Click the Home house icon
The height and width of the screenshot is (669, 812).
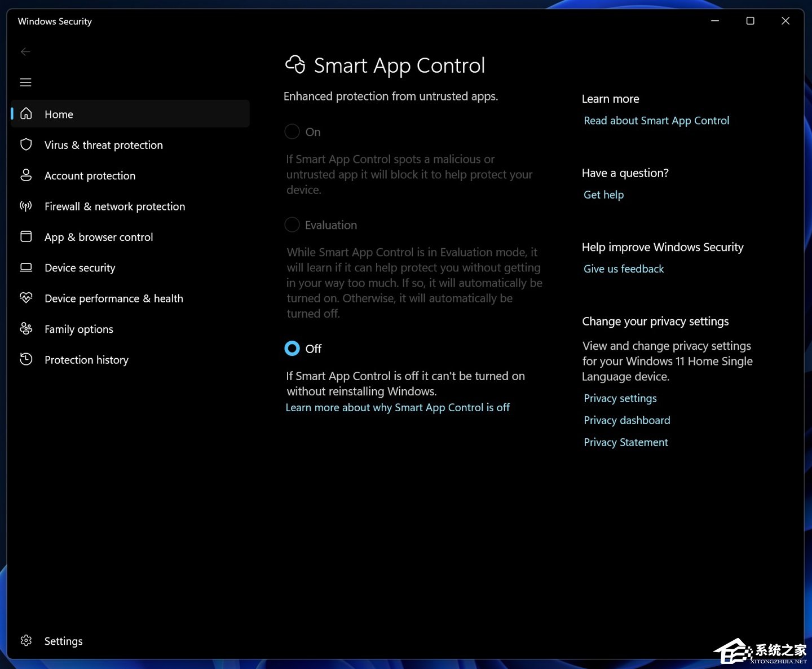(26, 114)
